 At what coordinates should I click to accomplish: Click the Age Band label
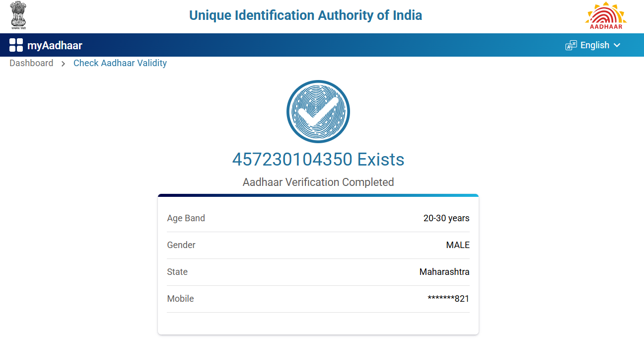coord(186,218)
